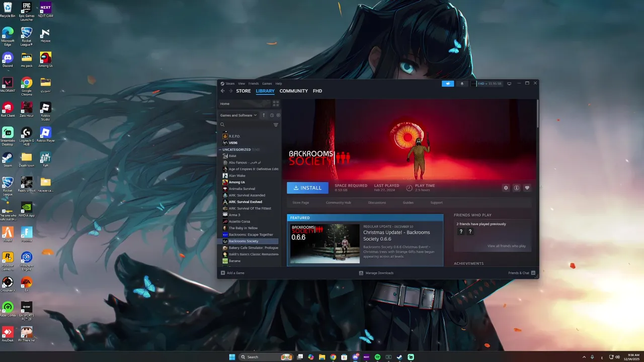
Task: Open Spotify from the taskbar
Action: coord(377,357)
